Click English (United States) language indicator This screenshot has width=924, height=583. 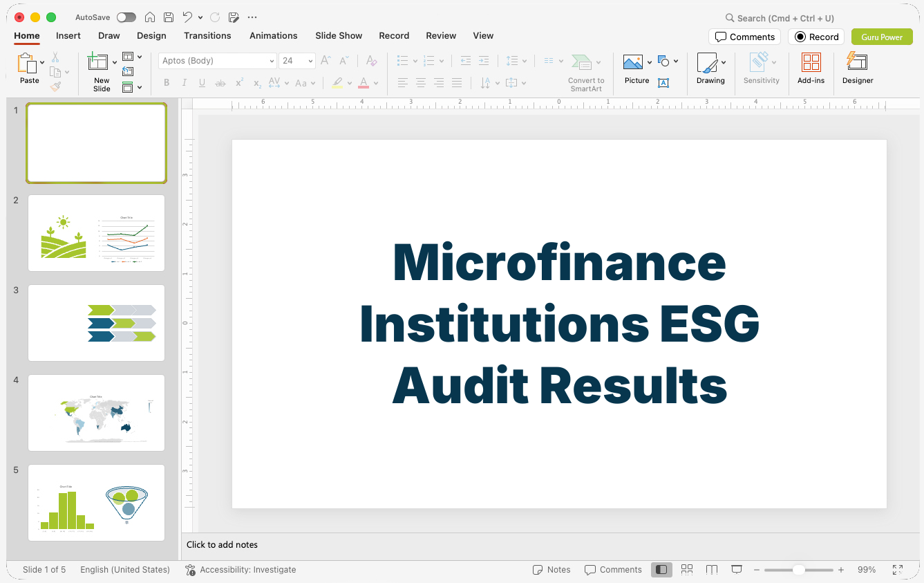point(125,570)
